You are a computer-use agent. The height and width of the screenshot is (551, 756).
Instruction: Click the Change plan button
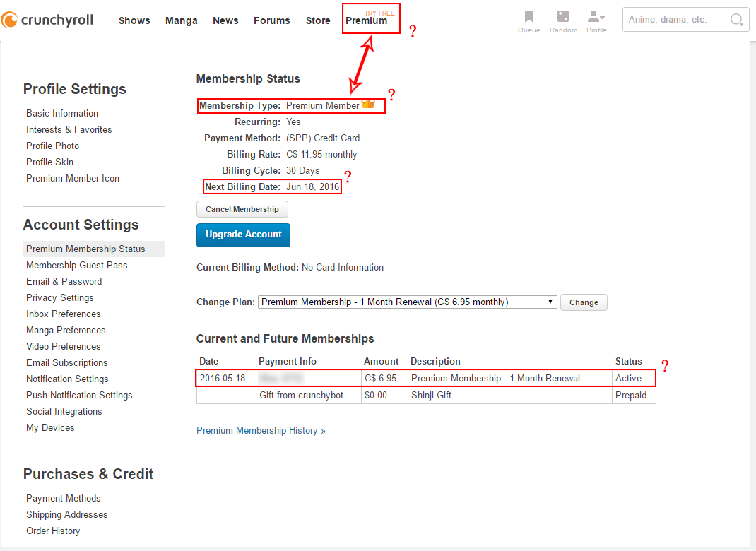(584, 302)
